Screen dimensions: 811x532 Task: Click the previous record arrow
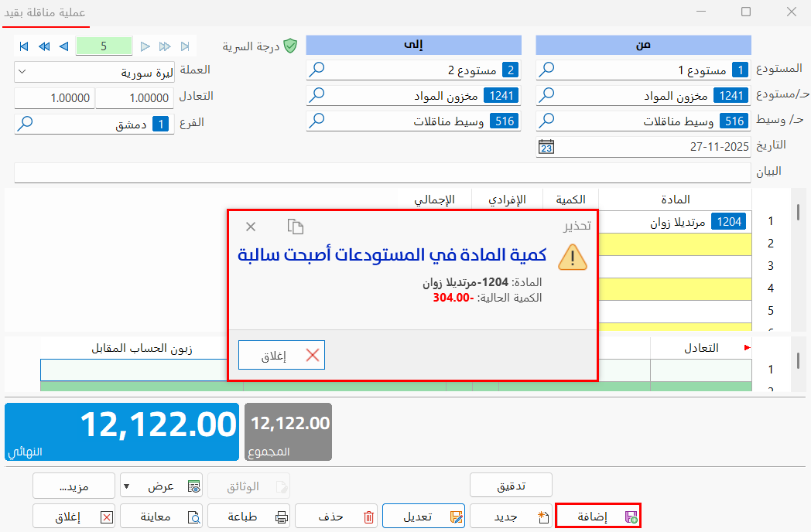coord(63,46)
